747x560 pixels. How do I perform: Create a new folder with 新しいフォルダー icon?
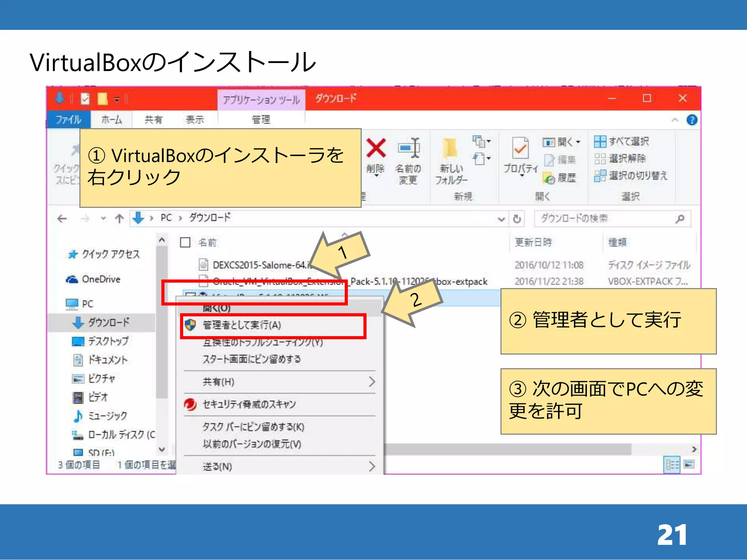click(x=450, y=148)
